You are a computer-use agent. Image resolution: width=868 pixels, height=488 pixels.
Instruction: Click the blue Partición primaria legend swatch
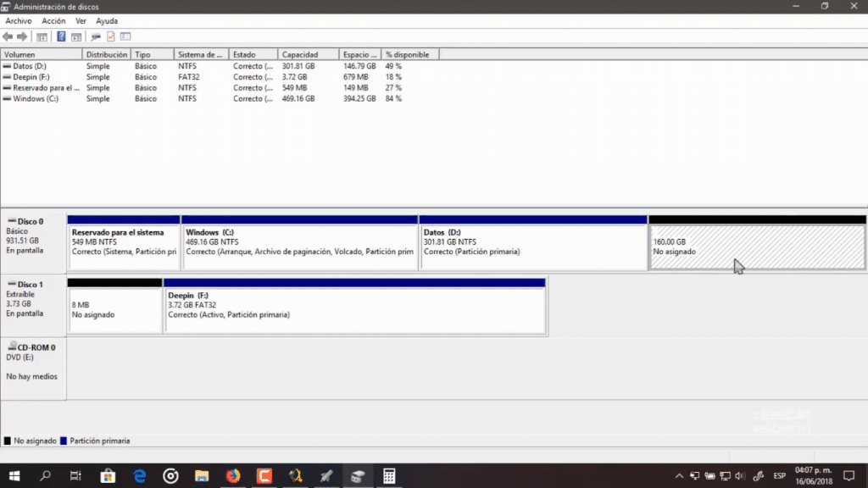click(x=64, y=441)
